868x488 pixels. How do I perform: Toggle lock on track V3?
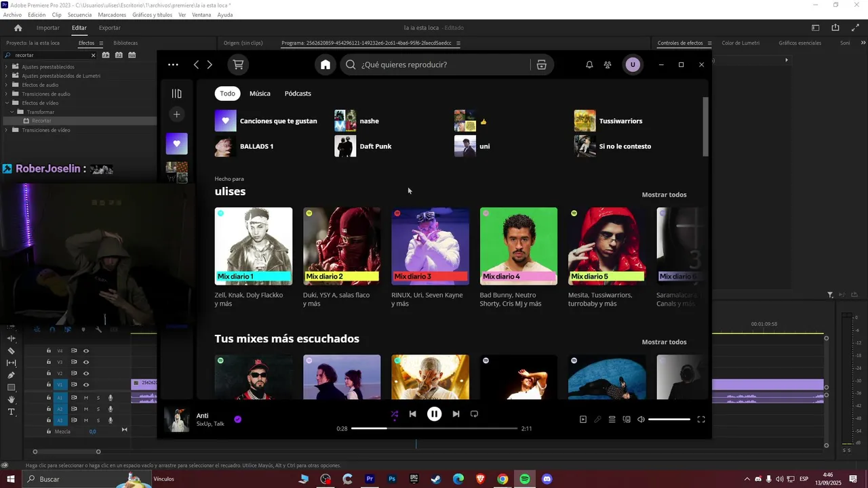pos(48,362)
